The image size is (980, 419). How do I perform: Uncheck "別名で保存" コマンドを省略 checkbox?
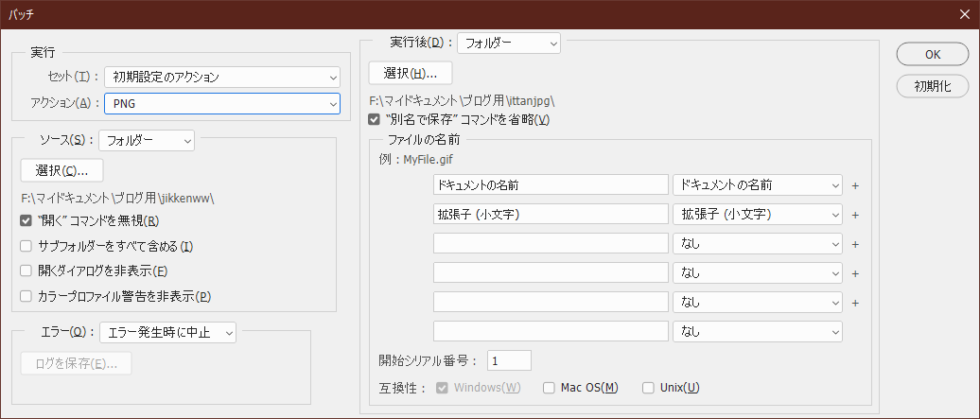click(374, 119)
